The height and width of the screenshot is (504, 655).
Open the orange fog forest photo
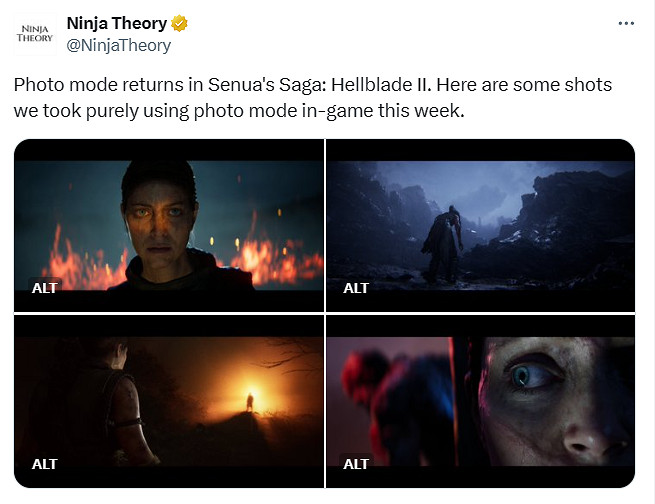[169, 401]
